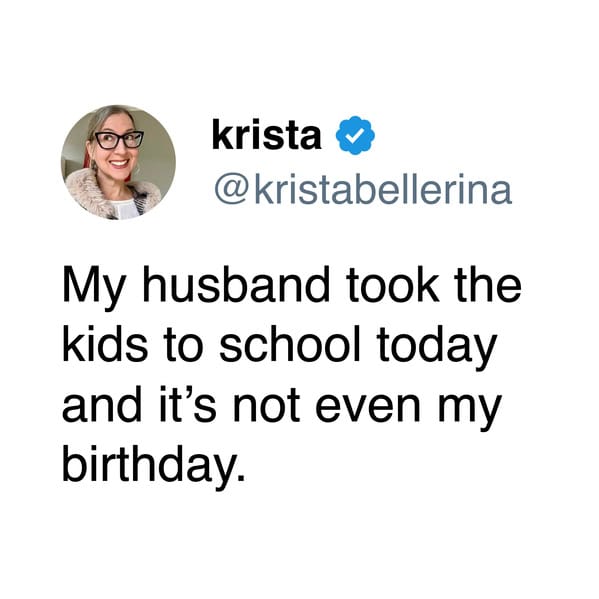Viewport: 599px width, 599px height.
Task: Select the word today in the tweet
Action: coord(438,348)
